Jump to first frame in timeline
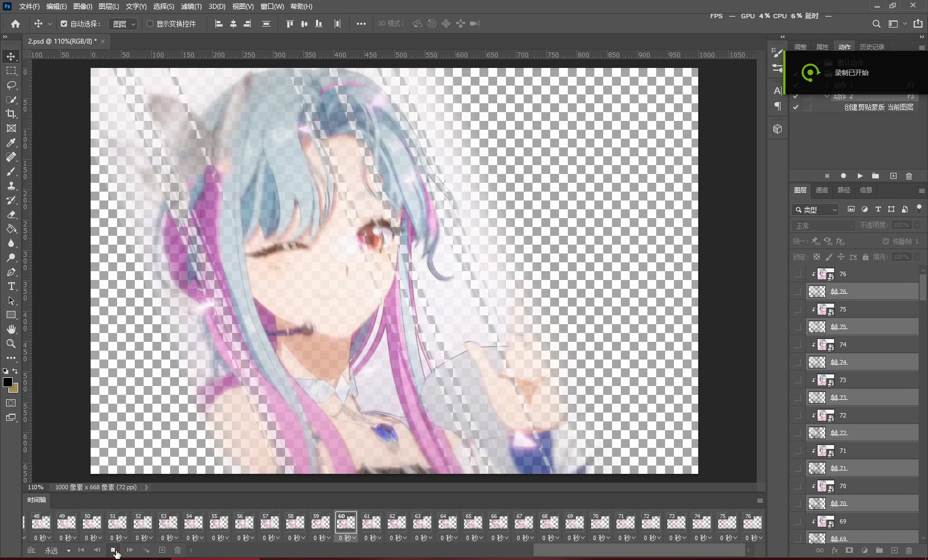Viewport: 928px width, 560px height. [x=81, y=550]
